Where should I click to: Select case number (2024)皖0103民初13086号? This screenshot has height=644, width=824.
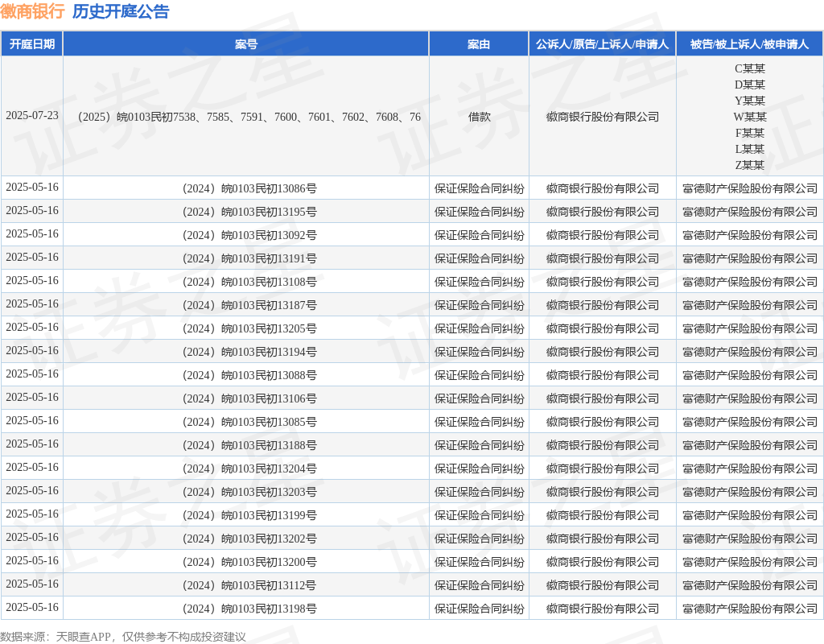pos(249,188)
